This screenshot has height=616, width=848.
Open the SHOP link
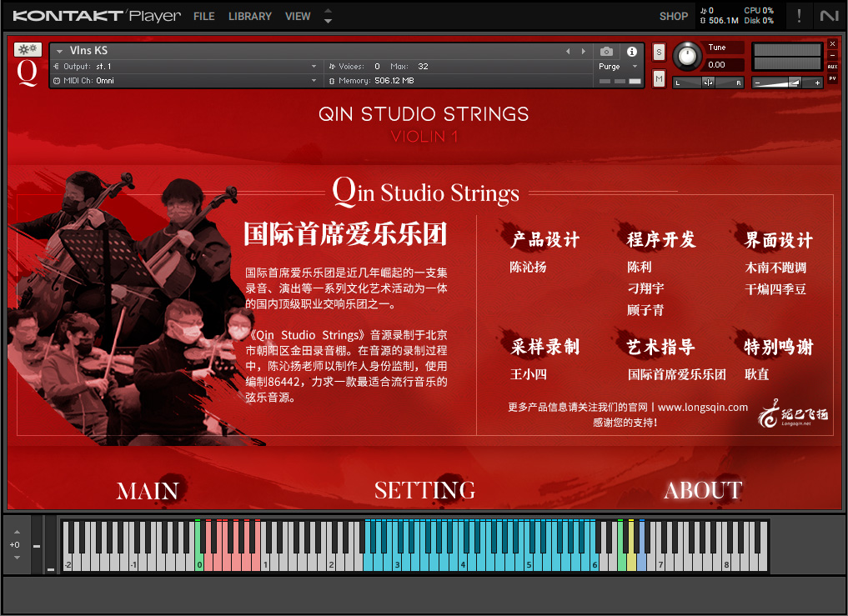pos(674,16)
